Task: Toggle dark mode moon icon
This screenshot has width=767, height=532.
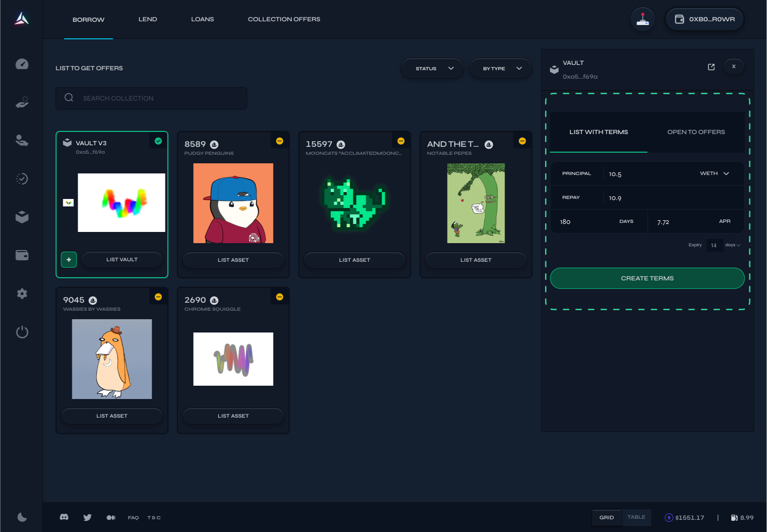Action: point(22,517)
